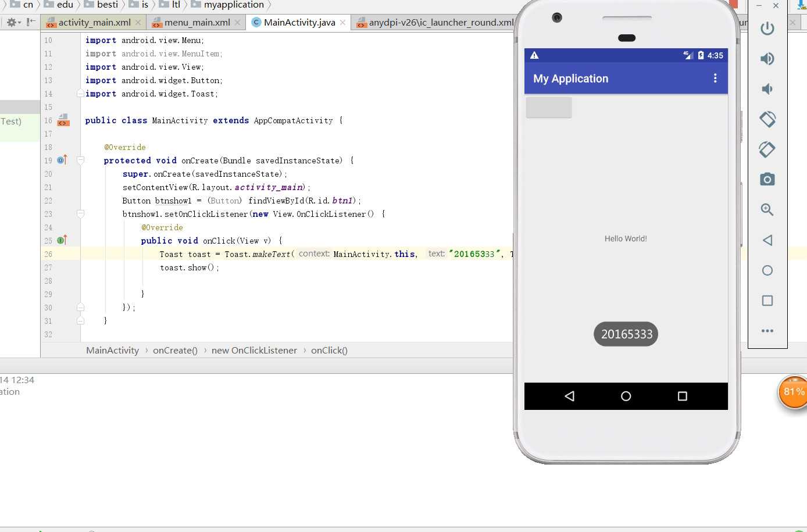
Task: Click the emulator sidebar Home circle
Action: tap(767, 270)
